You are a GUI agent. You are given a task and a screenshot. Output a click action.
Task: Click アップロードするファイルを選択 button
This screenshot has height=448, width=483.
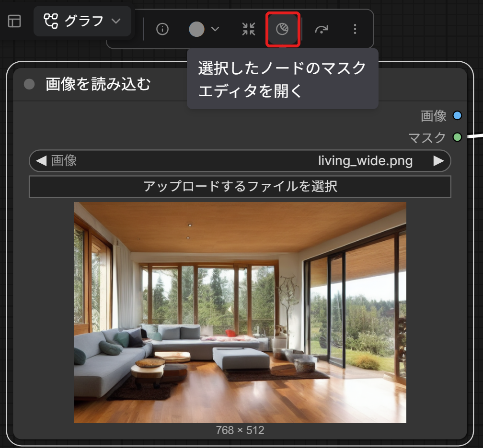click(x=240, y=187)
